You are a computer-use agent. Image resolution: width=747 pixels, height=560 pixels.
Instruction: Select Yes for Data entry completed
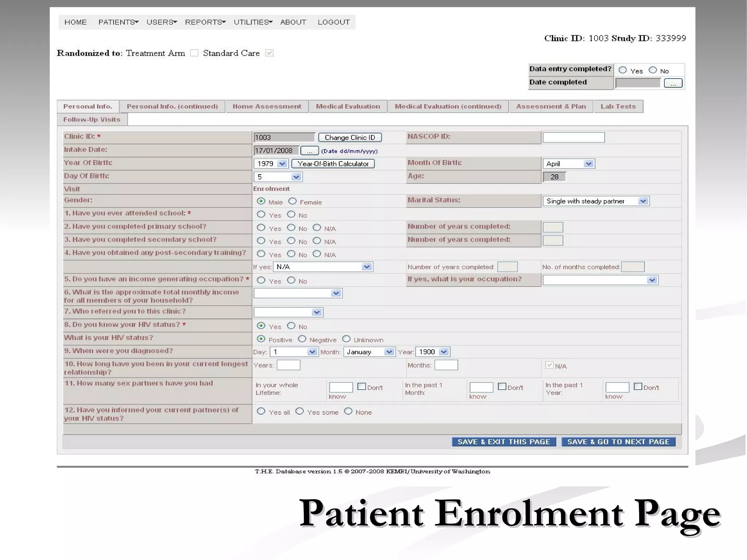(x=623, y=70)
